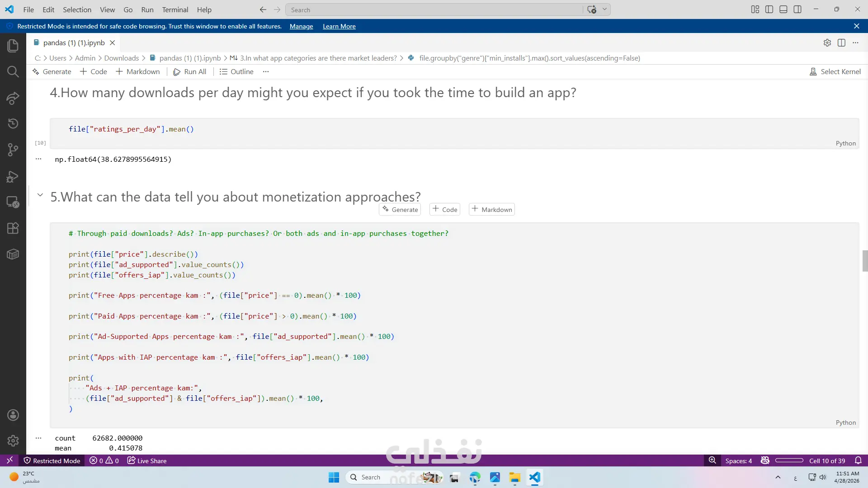Viewport: 868px width, 488px height.
Task: Click the Customize Layout icon
Action: pyautogui.click(x=755, y=9)
